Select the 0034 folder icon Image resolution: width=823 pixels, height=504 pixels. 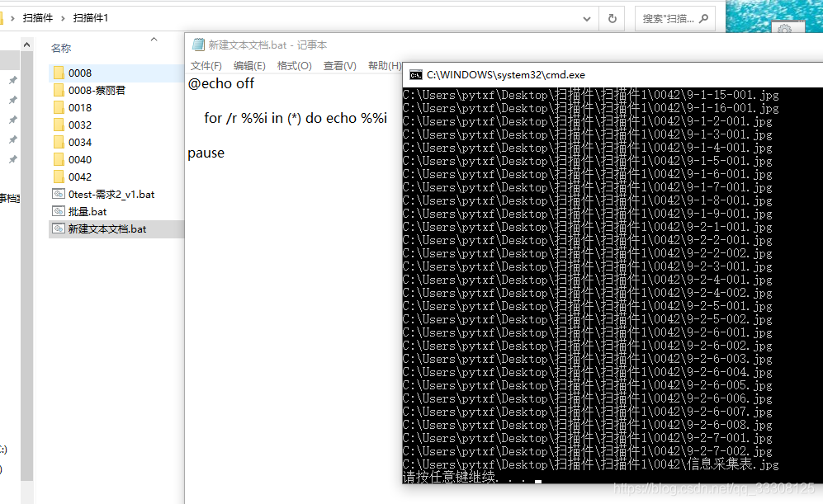coord(59,142)
